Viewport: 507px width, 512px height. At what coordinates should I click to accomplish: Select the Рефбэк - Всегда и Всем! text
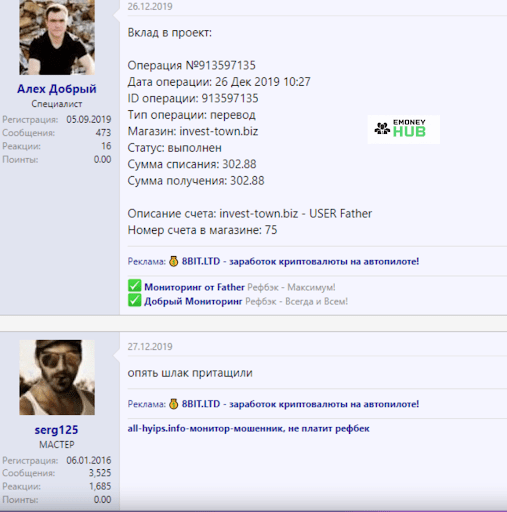[297, 302]
